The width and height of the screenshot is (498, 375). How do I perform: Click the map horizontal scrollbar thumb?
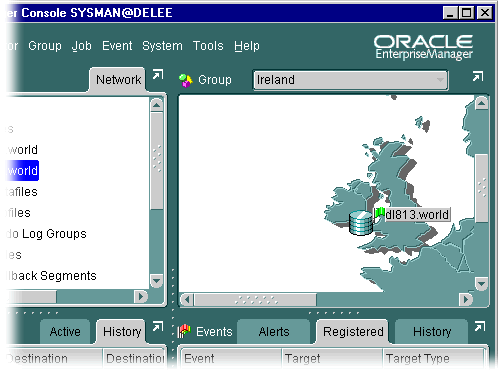[255, 300]
